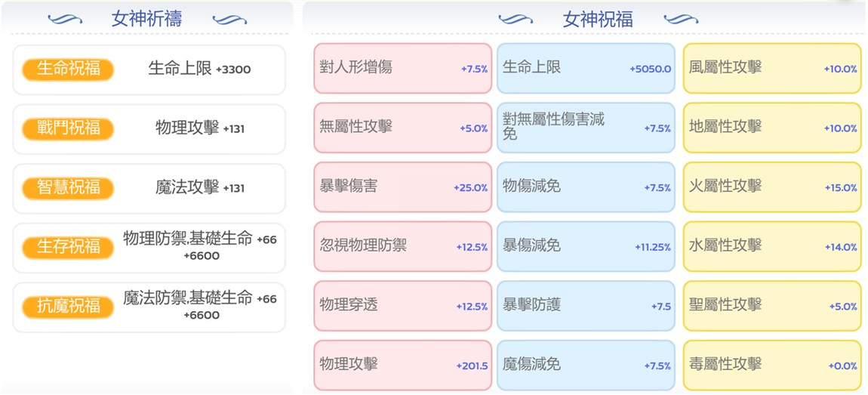Select the 水屬性攻擊 +14.0% card

tap(772, 246)
